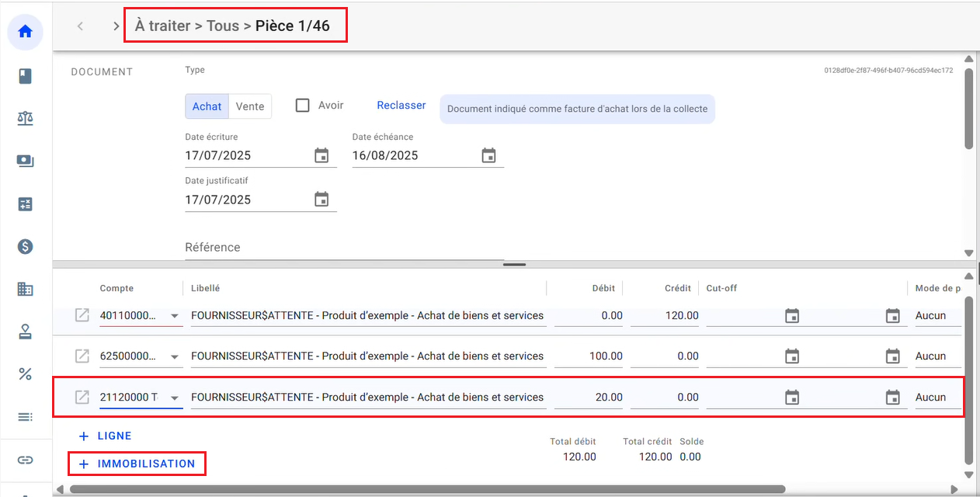Click 'Pièce 1/46' in breadcrumb
The width and height of the screenshot is (980, 497).
tap(293, 26)
